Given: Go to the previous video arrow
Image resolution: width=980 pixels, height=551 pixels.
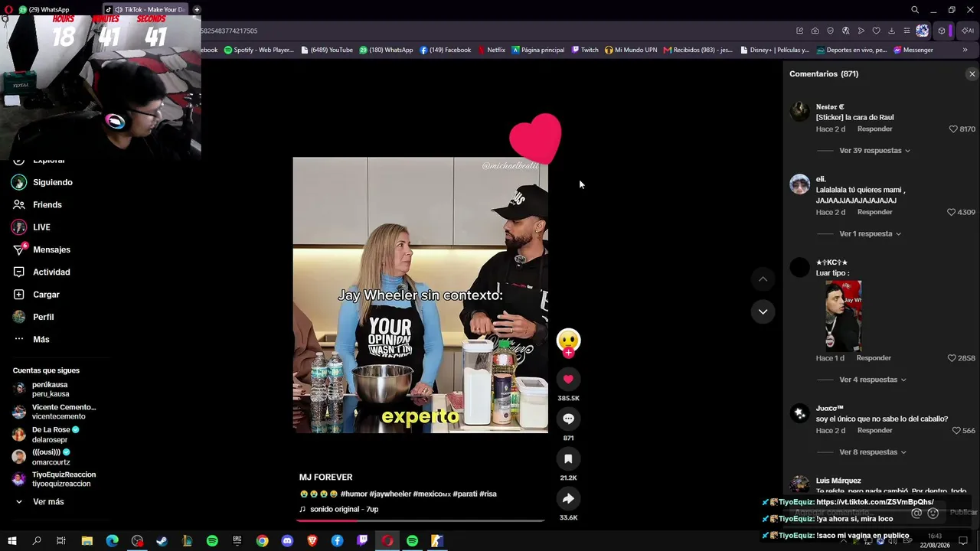Looking at the screenshot, I should (x=763, y=279).
